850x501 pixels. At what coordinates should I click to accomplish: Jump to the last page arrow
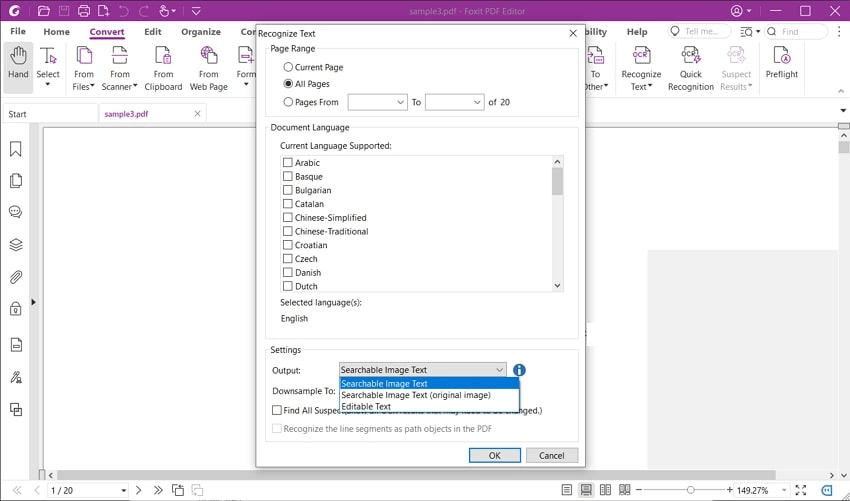click(x=158, y=490)
